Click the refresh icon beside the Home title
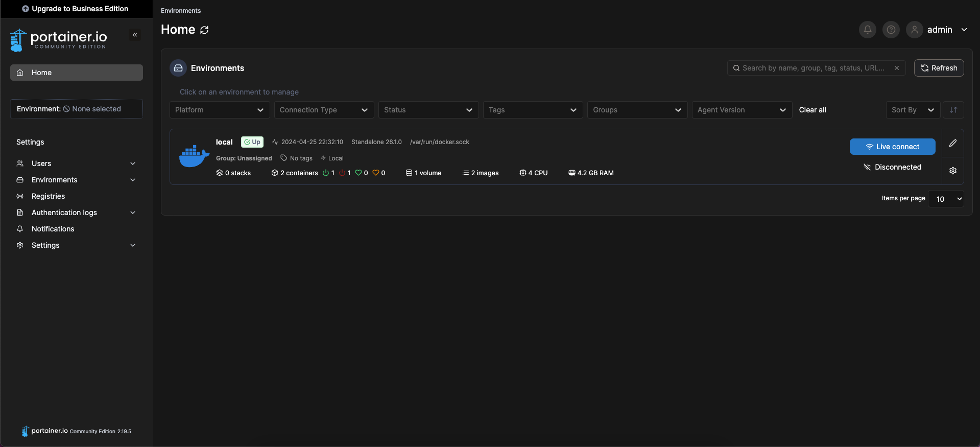 point(204,30)
